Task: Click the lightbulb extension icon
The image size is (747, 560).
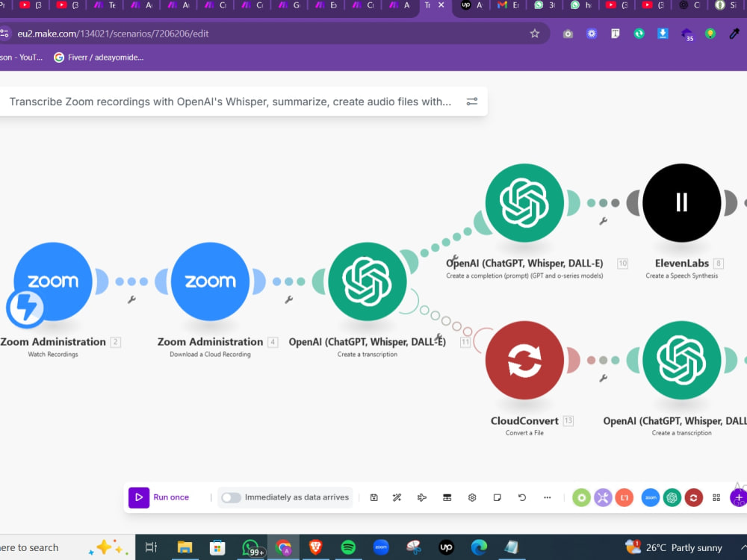Action: pyautogui.click(x=710, y=34)
